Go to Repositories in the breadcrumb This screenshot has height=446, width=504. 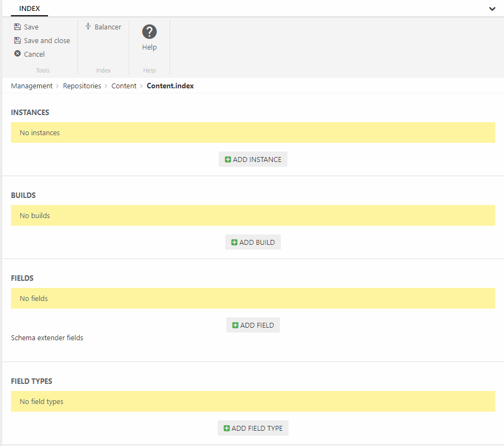(x=82, y=86)
